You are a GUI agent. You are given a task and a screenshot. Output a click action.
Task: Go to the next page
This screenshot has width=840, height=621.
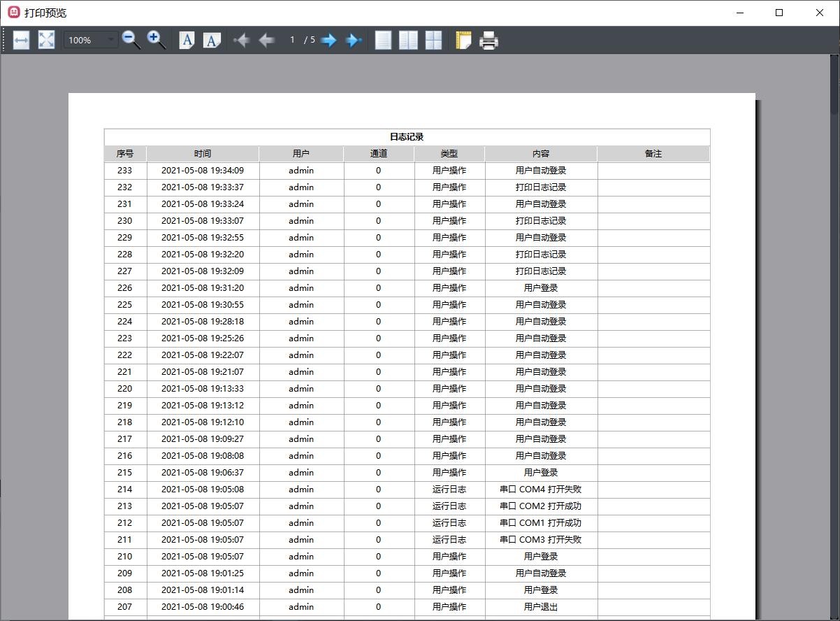pos(328,41)
